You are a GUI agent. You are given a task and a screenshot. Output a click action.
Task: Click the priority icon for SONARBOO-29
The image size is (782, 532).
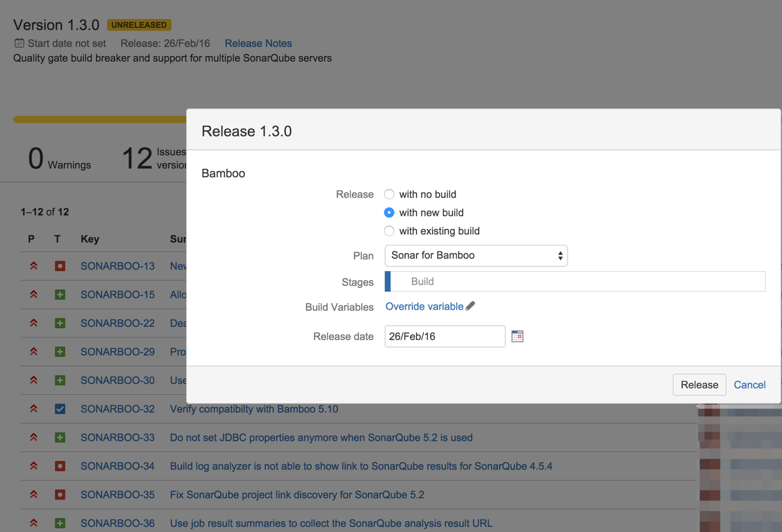point(34,352)
